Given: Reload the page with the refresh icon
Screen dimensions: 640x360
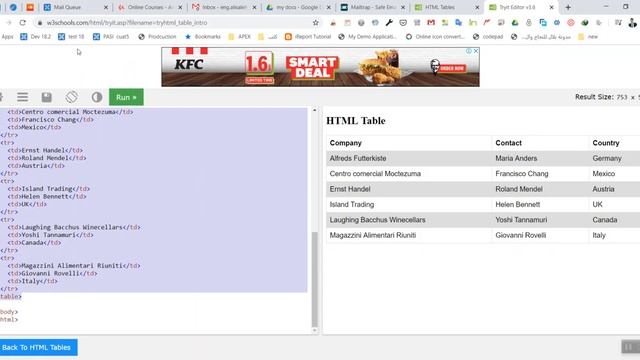Looking at the screenshot, I should point(22,23).
